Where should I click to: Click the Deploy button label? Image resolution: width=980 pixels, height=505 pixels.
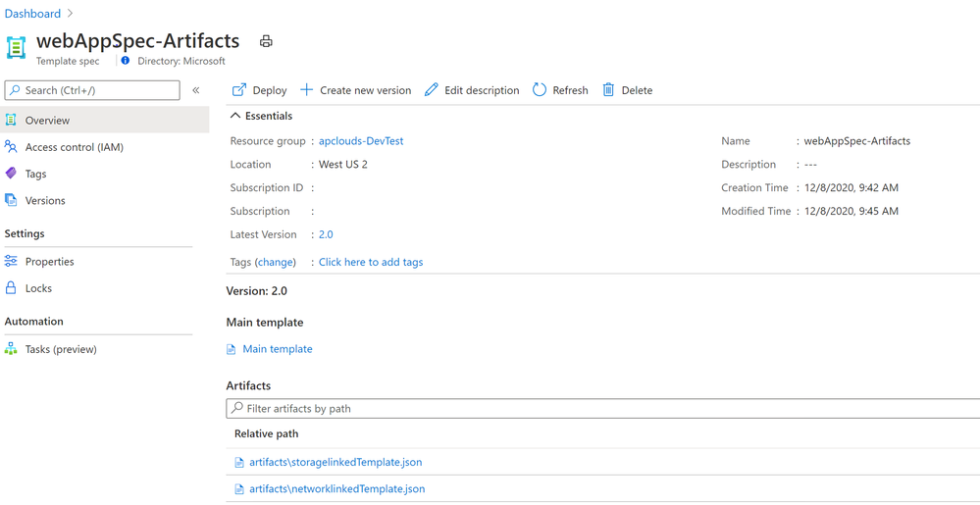pyautogui.click(x=270, y=90)
